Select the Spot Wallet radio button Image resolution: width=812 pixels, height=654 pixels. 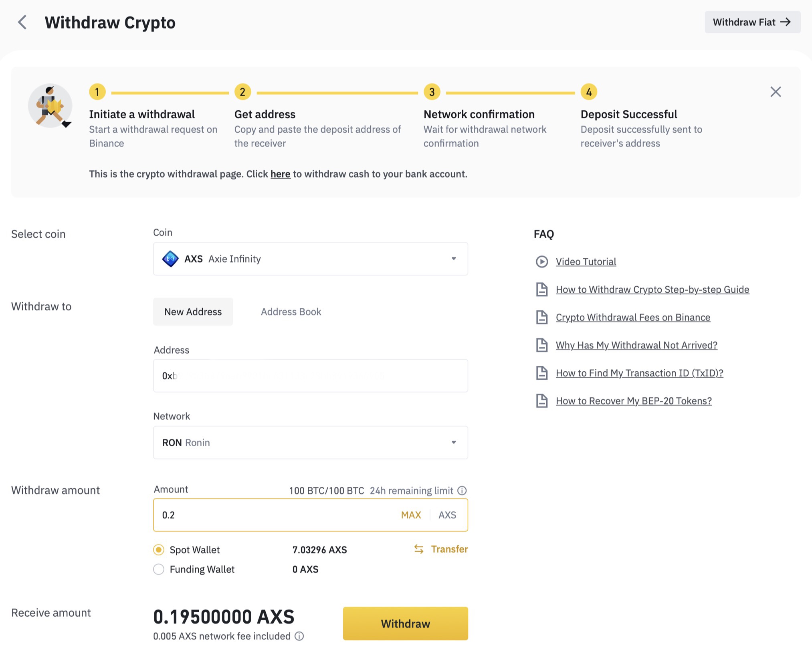click(159, 550)
